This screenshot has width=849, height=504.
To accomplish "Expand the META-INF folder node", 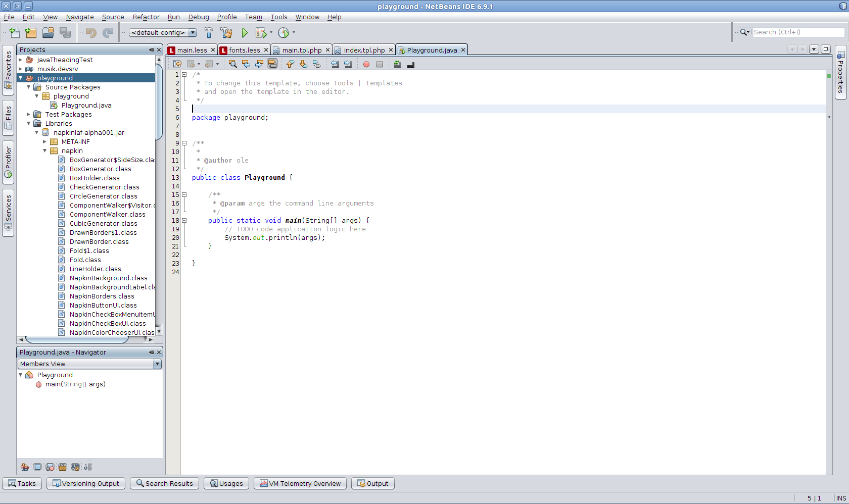I will click(x=45, y=141).
